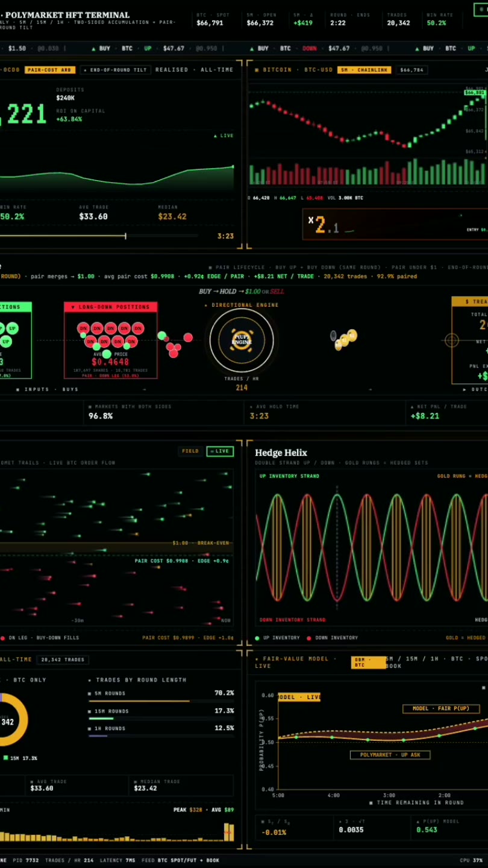Click the LONG-DOWN POSITIONS panel header
Screen dimensions: 488x868
click(110, 307)
